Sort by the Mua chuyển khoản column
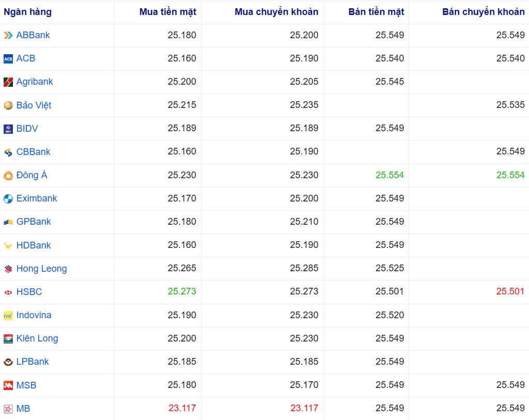 [276, 11]
